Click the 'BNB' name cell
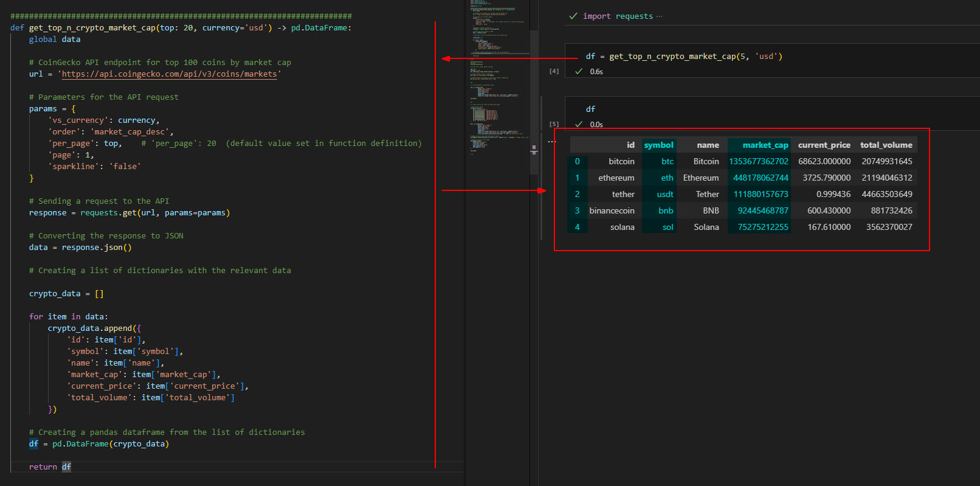The width and height of the screenshot is (980, 486). point(711,210)
